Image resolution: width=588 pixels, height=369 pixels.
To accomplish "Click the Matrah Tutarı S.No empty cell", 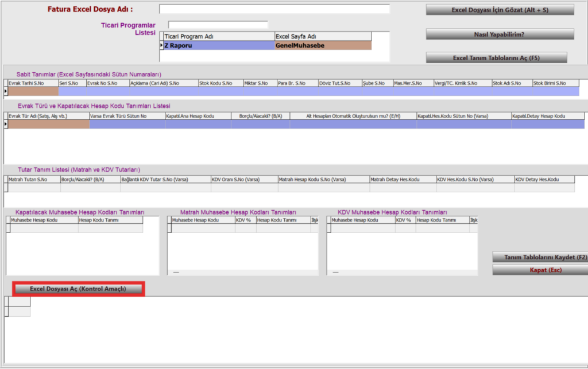I will point(34,188).
